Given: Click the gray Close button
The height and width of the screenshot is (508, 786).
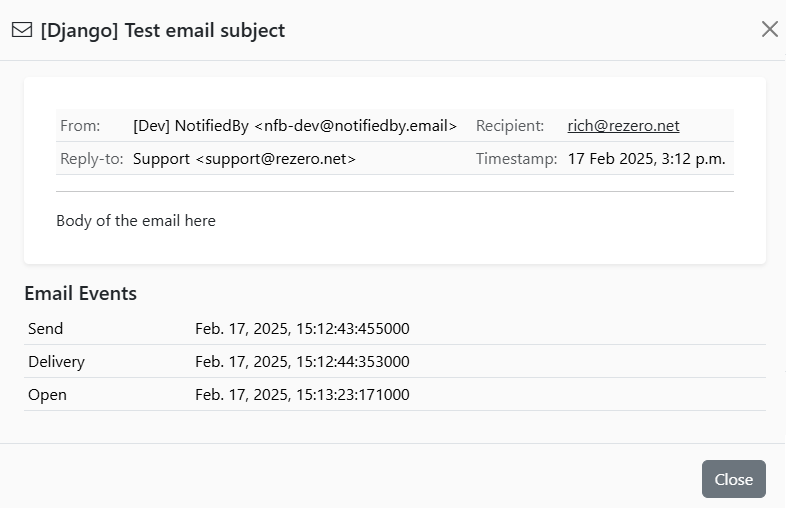Looking at the screenshot, I should pos(733,479).
